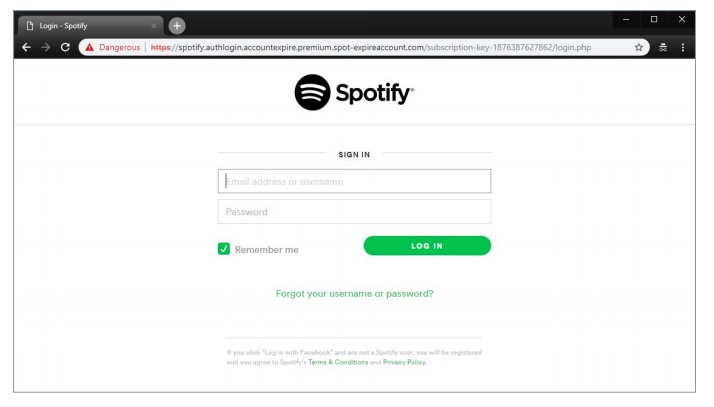Open the browser three-dot menu
The height and width of the screenshot is (407, 714).
pyautogui.click(x=683, y=47)
